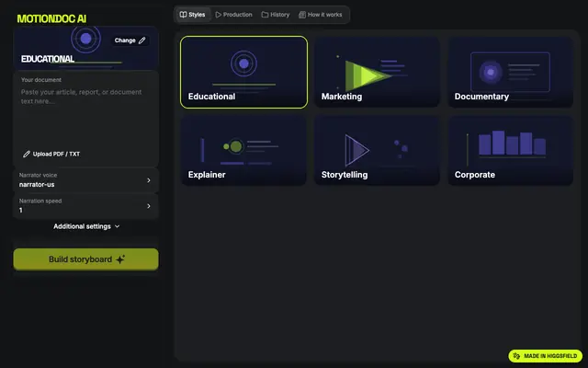Click Upload PDF / TXT
Screen dimensions: 588x368
click(x=51, y=154)
